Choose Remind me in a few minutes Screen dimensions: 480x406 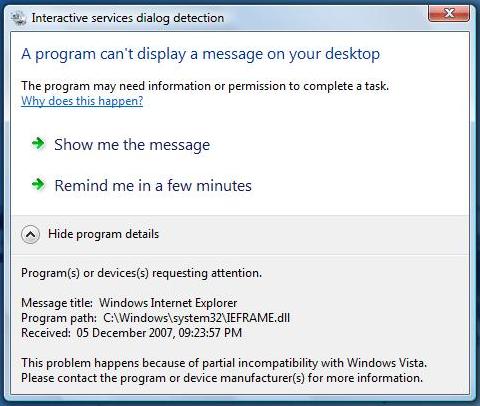pyautogui.click(x=153, y=185)
